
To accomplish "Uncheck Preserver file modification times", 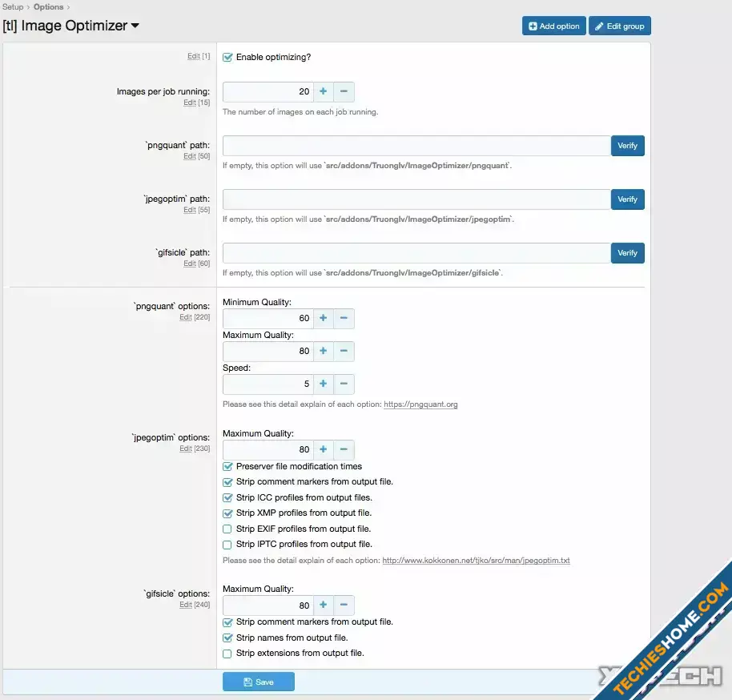I will click(228, 467).
